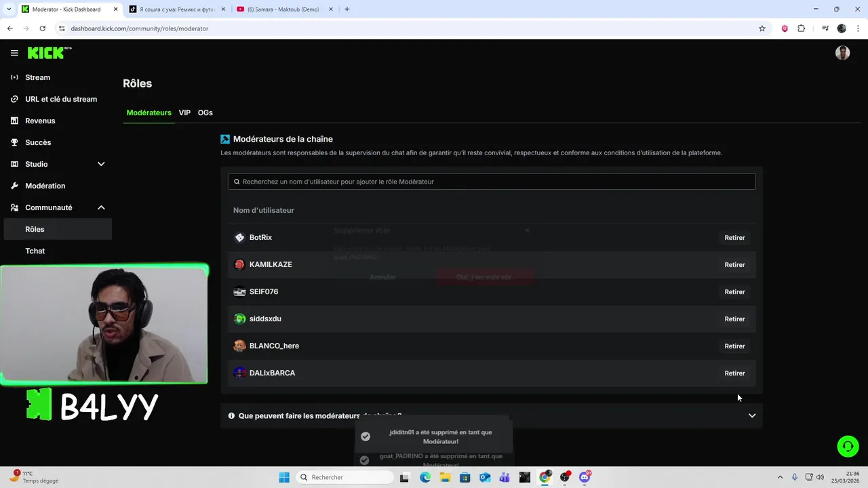Switch to the OGs tab
Screen dimensions: 868x488
click(205, 113)
